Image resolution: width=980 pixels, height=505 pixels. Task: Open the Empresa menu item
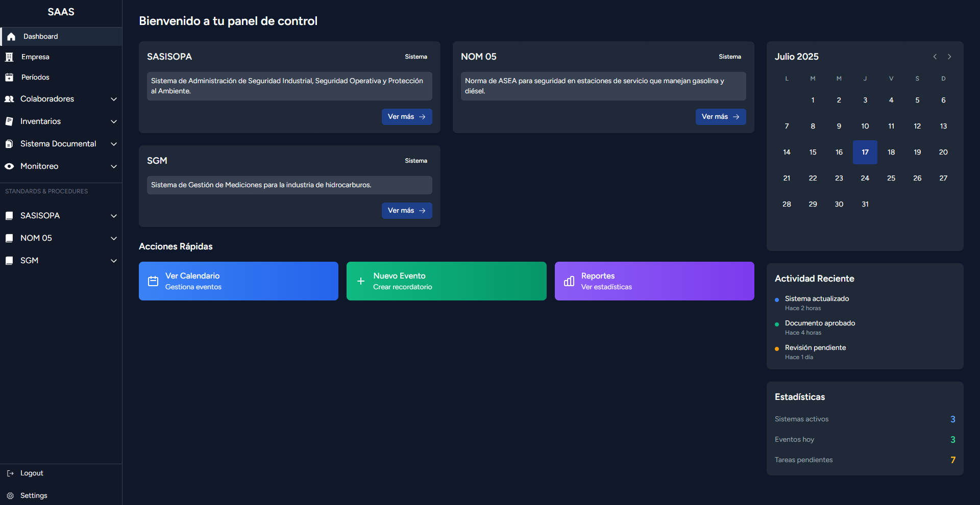(61, 57)
